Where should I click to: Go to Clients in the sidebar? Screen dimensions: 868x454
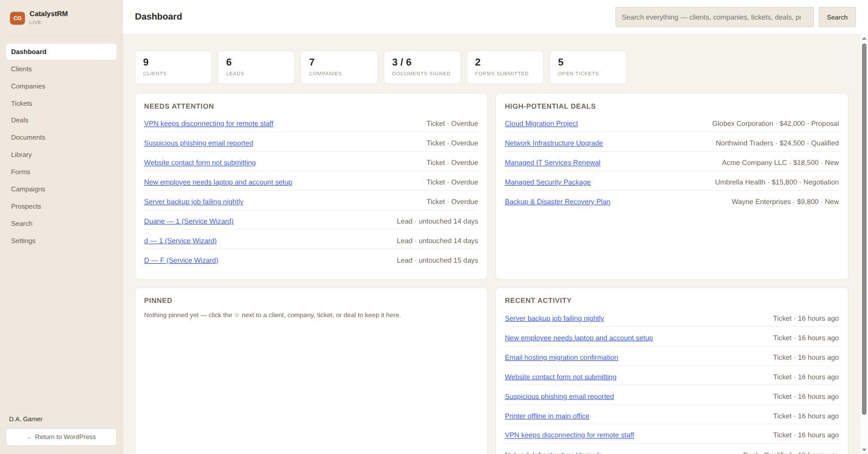[61, 69]
